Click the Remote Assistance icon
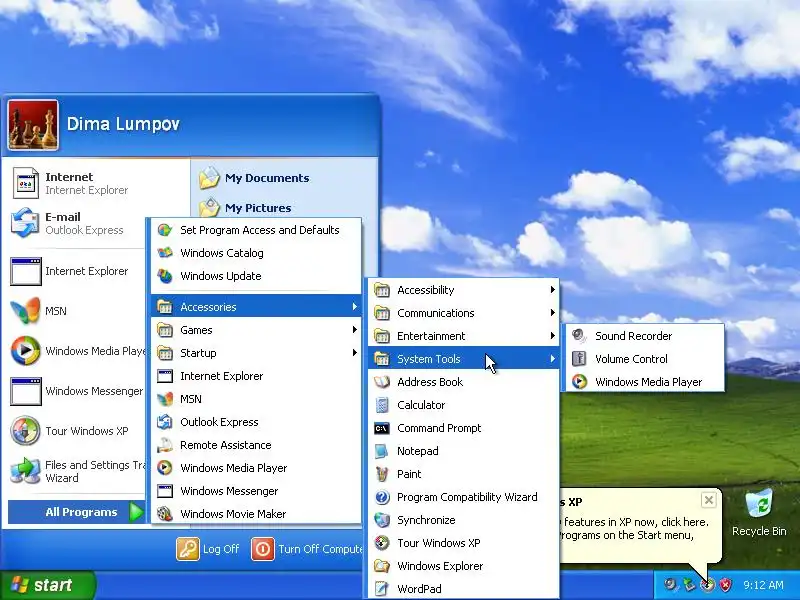This screenshot has height=600, width=800. 165,445
